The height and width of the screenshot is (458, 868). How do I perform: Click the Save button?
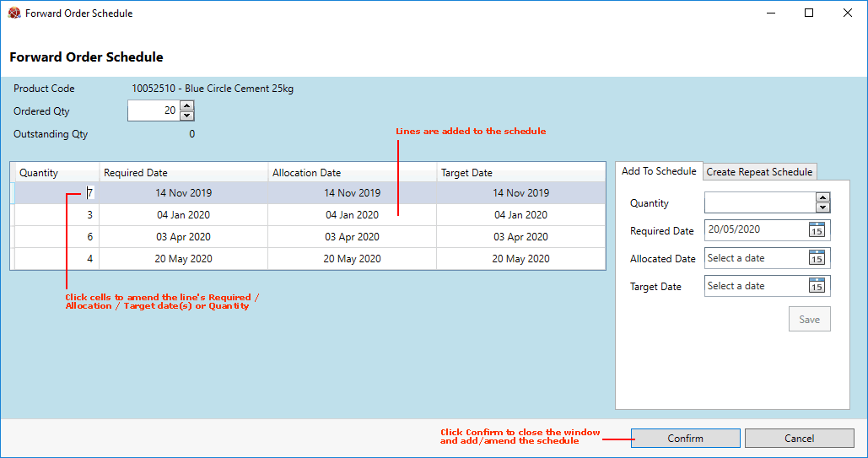pos(809,319)
